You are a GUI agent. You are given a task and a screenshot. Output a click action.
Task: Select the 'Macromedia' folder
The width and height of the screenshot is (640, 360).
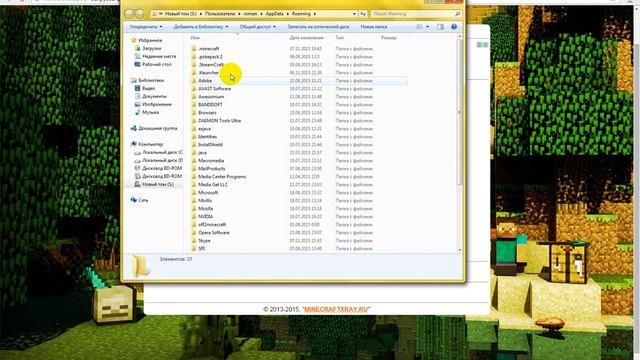tap(211, 161)
